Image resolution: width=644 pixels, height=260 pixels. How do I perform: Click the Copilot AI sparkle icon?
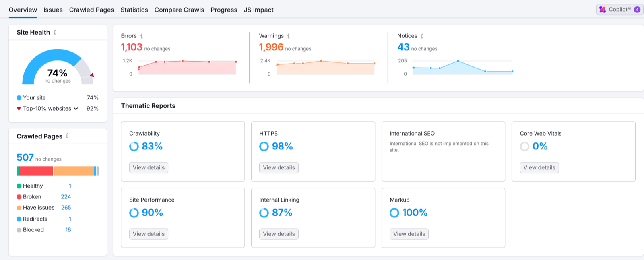603,10
